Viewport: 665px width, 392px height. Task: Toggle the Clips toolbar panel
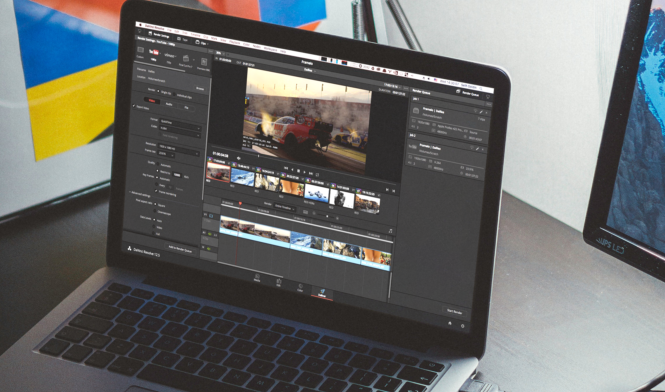coord(201,42)
